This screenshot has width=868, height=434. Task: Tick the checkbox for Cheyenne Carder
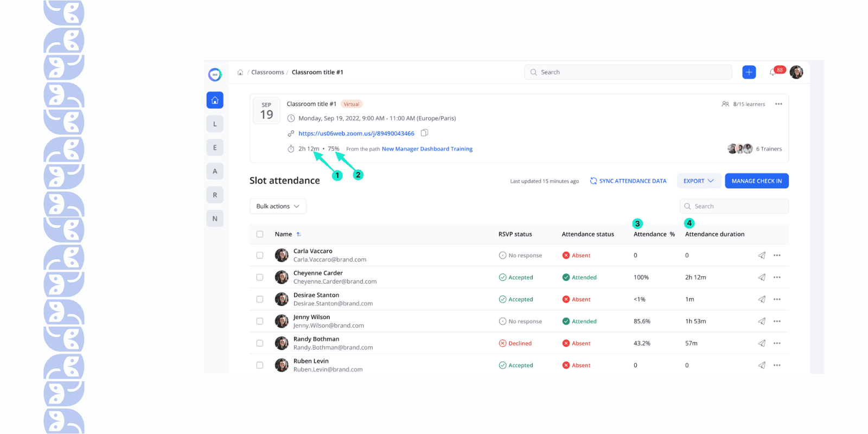pyautogui.click(x=260, y=277)
